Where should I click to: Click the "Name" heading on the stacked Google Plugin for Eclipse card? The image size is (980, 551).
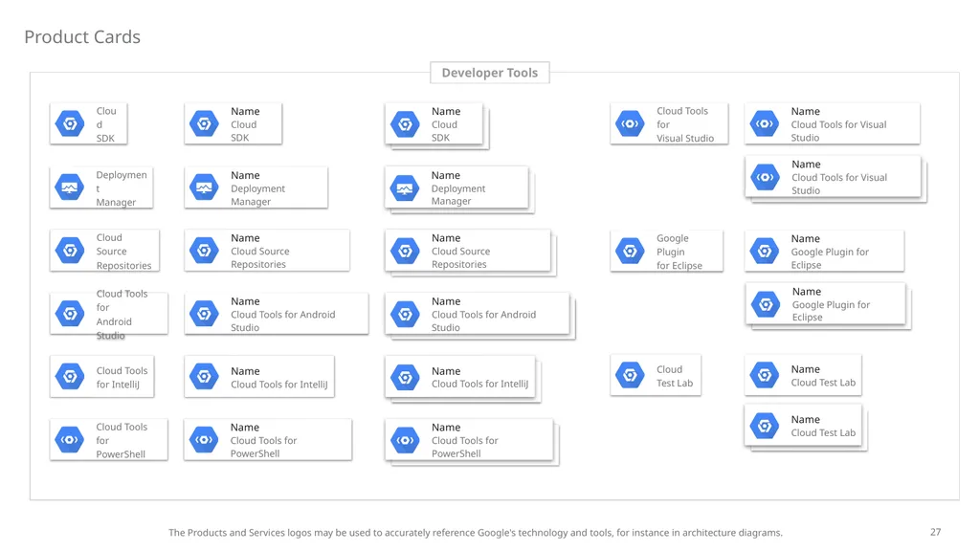807,291
